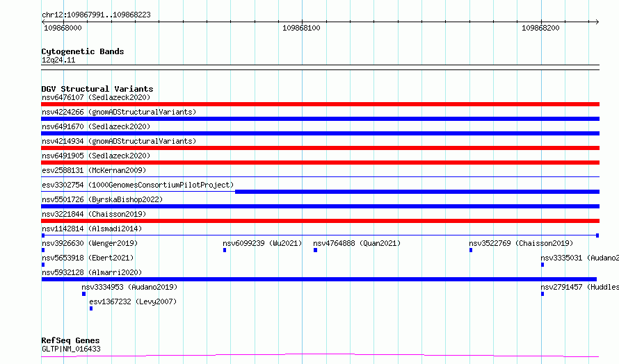
Task: Click ruler position 109868200
Action: (x=540, y=28)
